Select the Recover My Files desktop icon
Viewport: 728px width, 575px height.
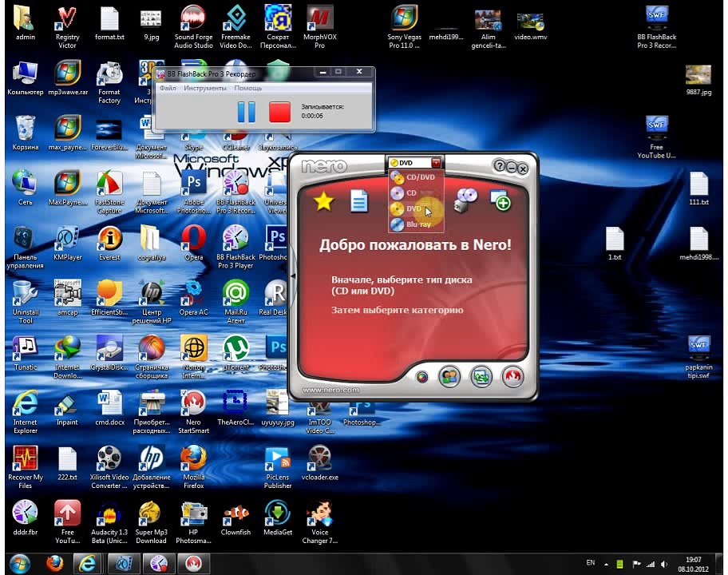click(25, 467)
